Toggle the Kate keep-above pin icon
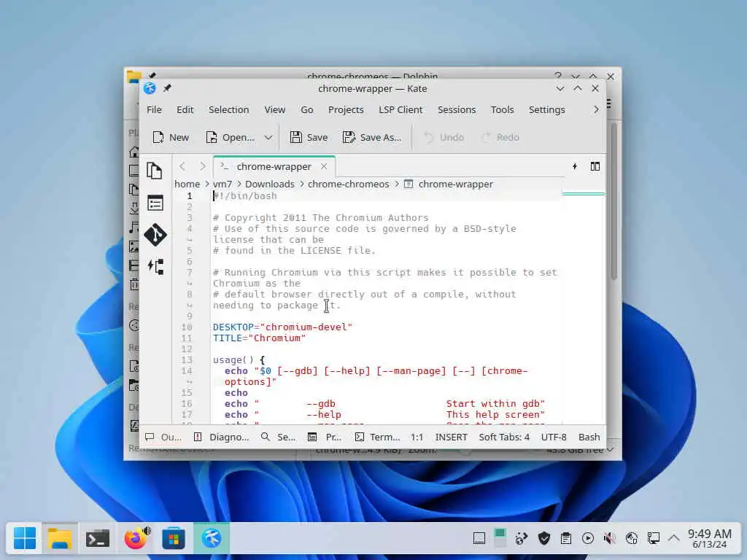This screenshot has height=560, width=747. coord(167,88)
